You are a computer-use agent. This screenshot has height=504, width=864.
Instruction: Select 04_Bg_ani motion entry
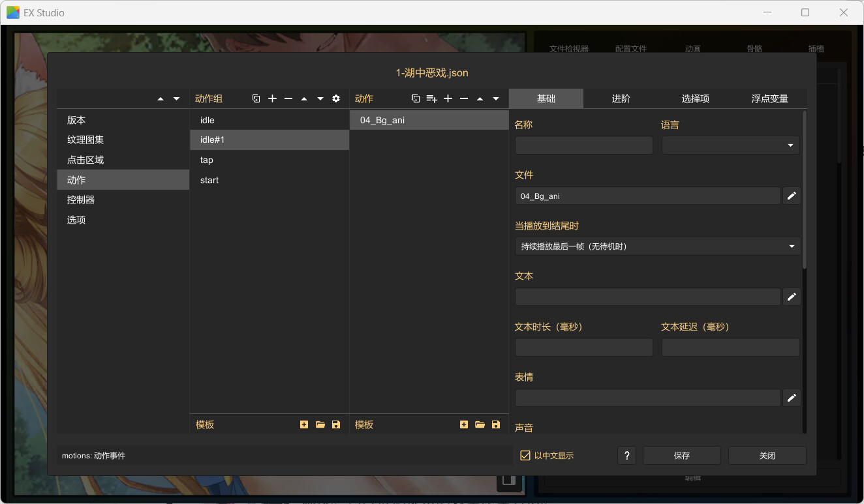click(x=429, y=120)
